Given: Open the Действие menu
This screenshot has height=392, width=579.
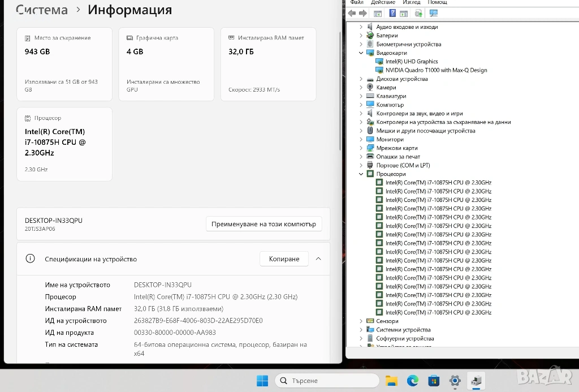Looking at the screenshot, I should [x=383, y=3].
